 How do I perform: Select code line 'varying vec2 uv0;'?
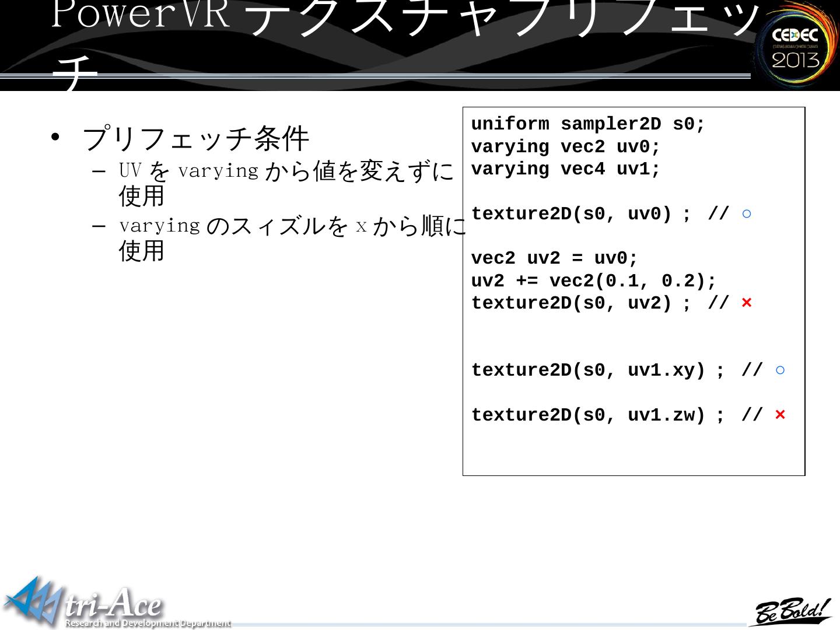point(566,147)
